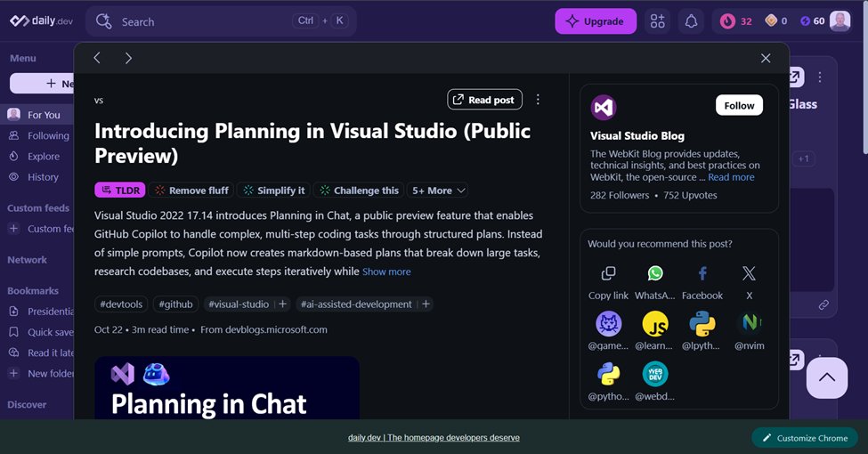Open Explore in sidebar
Screen dimensions: 868x454
click(x=37, y=157)
